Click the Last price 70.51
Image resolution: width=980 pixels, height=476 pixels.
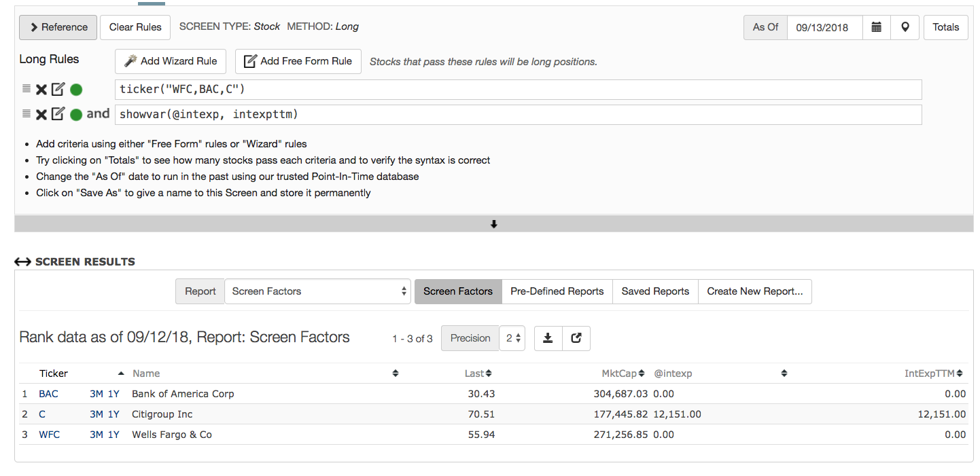tap(482, 414)
